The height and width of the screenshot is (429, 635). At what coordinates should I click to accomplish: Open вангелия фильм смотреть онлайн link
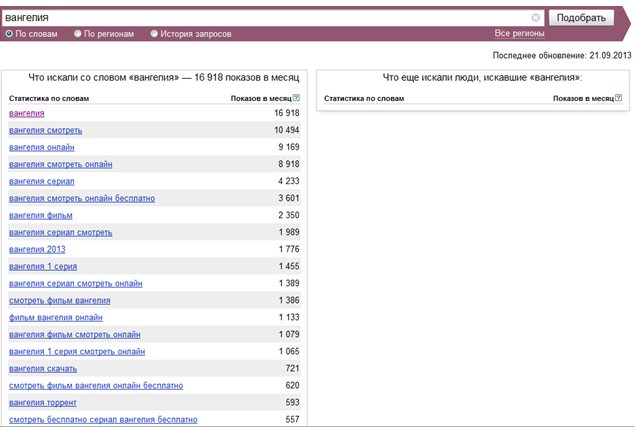pos(75,335)
